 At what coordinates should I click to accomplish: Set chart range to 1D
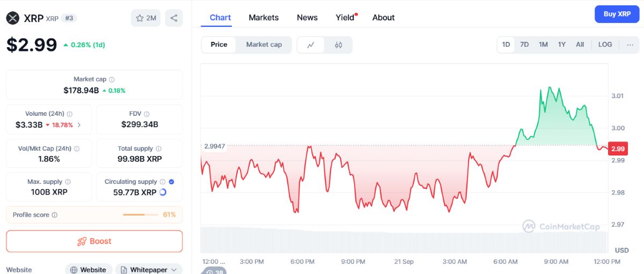(x=506, y=45)
